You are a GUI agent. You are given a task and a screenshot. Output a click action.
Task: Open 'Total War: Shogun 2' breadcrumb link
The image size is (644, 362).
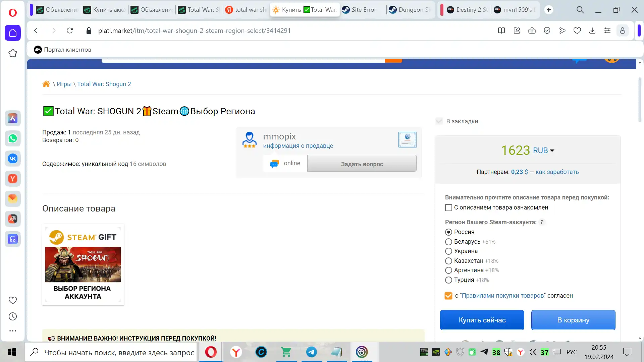coord(104,84)
